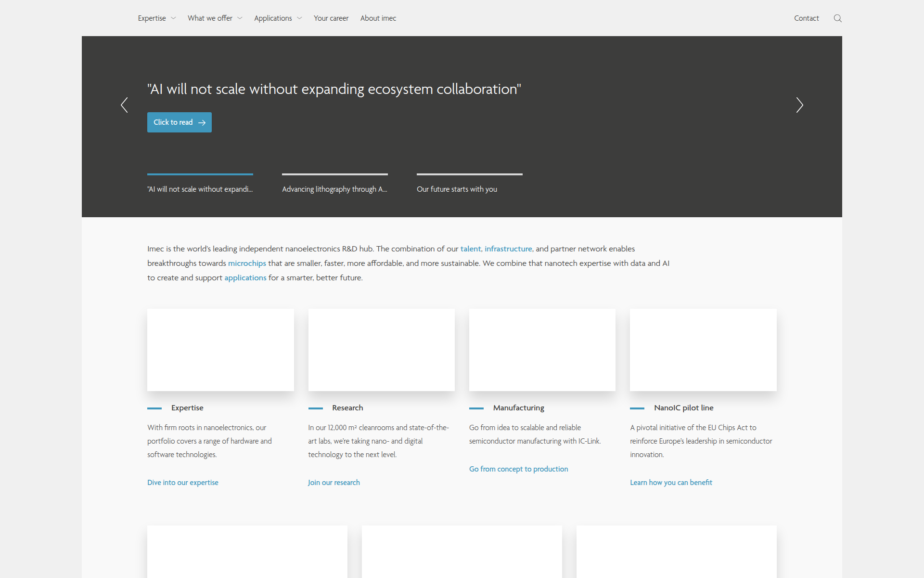The height and width of the screenshot is (578, 924).
Task: Open the Your career menu item
Action: pos(331,18)
